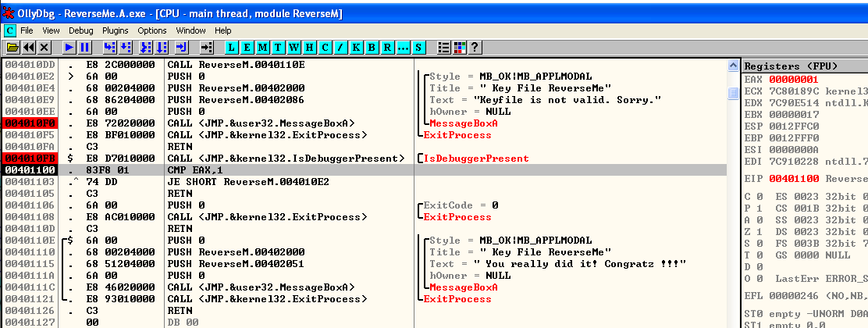Viewport: 868px width, 328px height.
Task: Open appearance options color grid icon
Action: click(460, 47)
